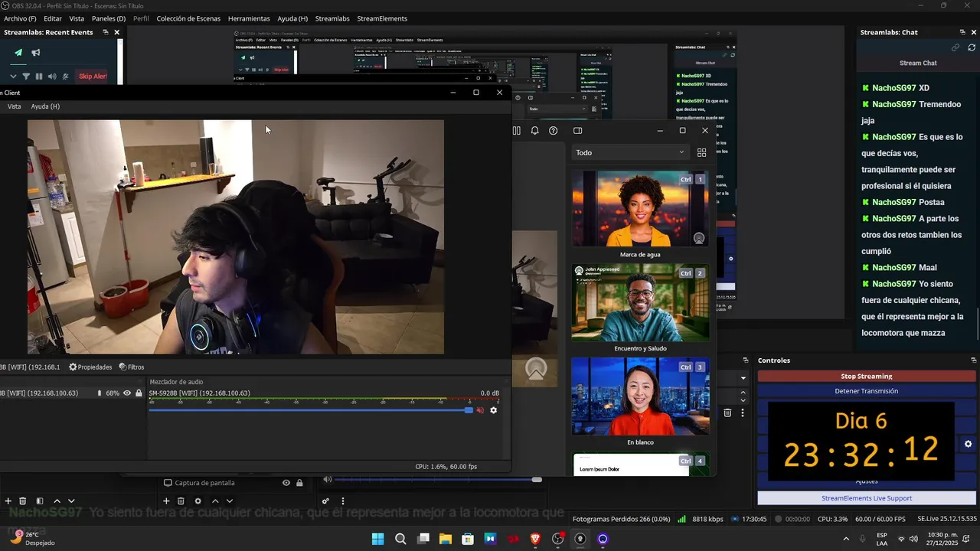Unmute SM-S928B in the audio mixer

point(480,410)
